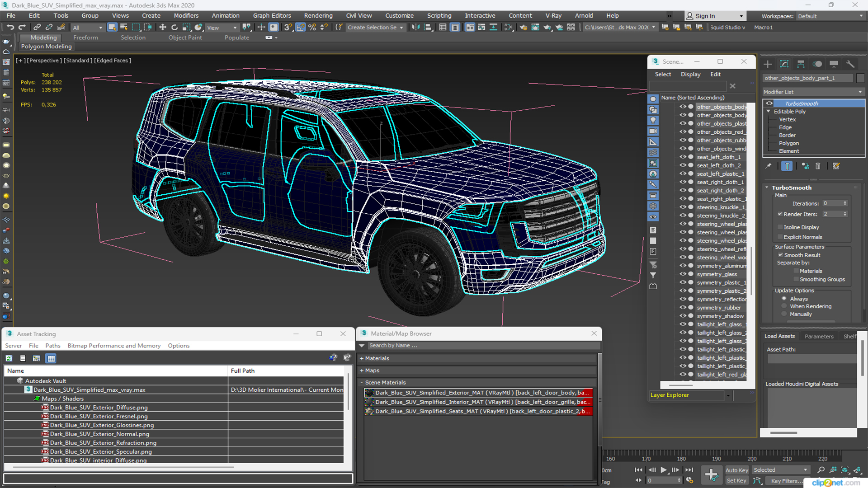Collapse the Scene Materials group
Viewport: 868px width, 488px height.
pyautogui.click(x=362, y=383)
